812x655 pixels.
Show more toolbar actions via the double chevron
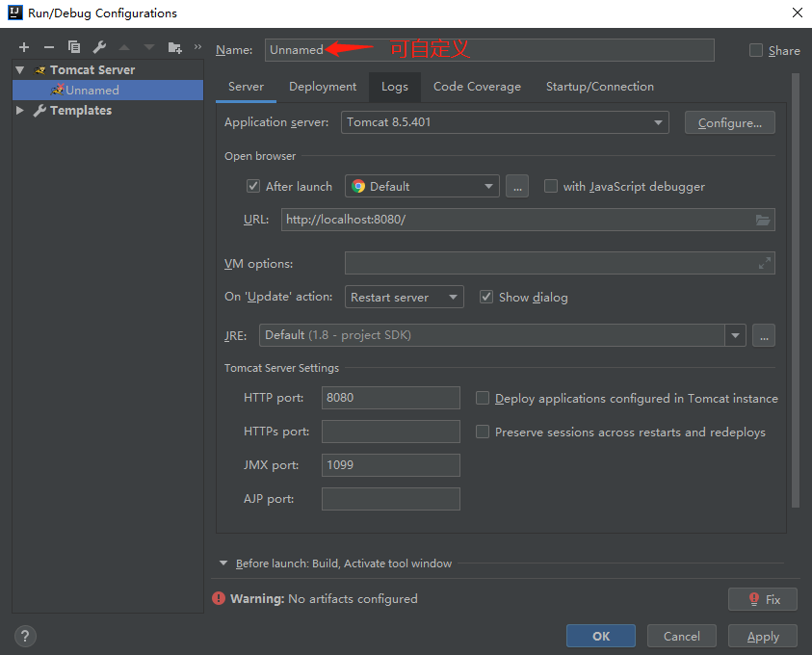[197, 47]
